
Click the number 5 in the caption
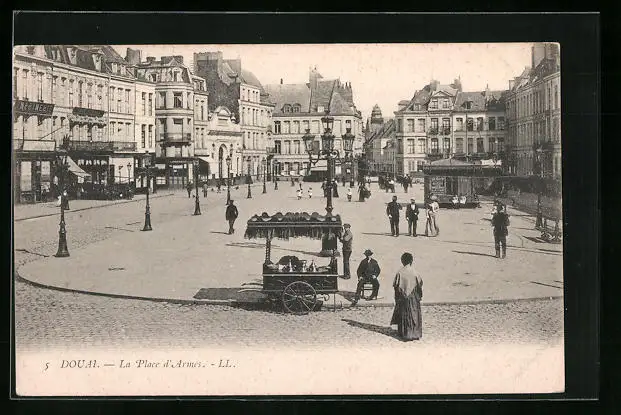click(46, 364)
